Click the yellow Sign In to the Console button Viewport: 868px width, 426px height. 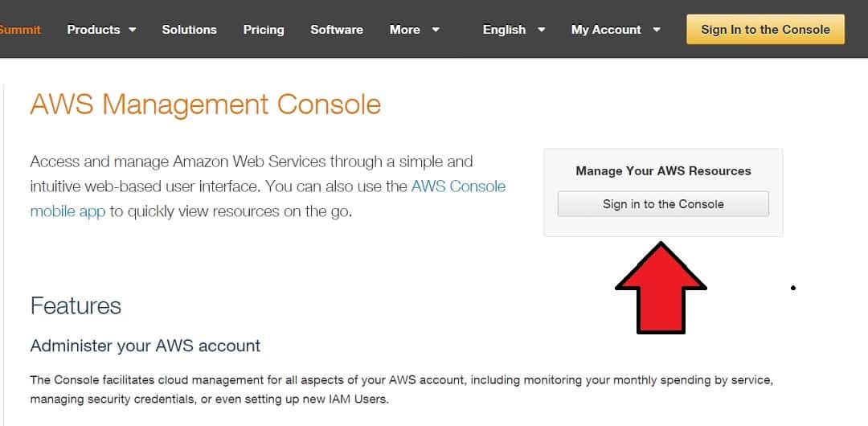click(766, 30)
